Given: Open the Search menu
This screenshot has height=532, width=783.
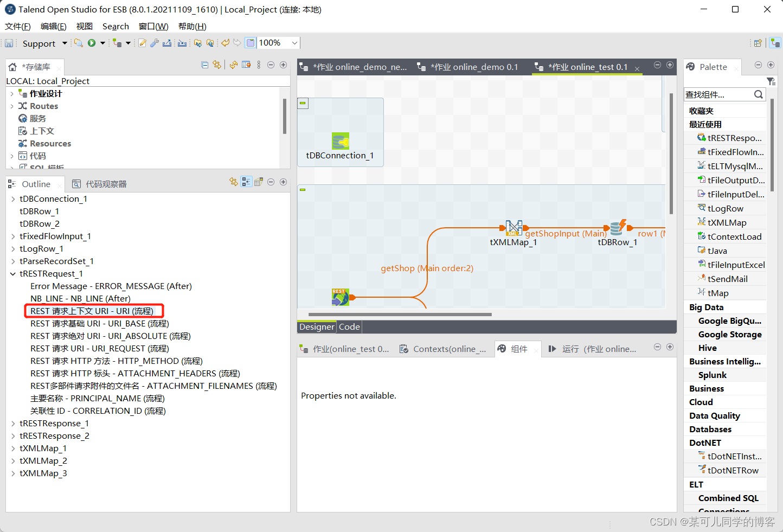Looking at the screenshot, I should point(115,26).
